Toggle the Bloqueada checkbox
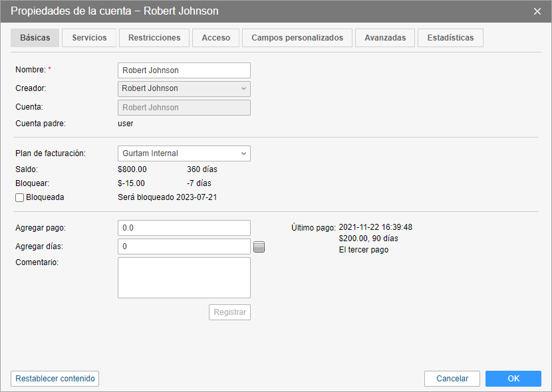The height and width of the screenshot is (392, 552). (x=19, y=197)
